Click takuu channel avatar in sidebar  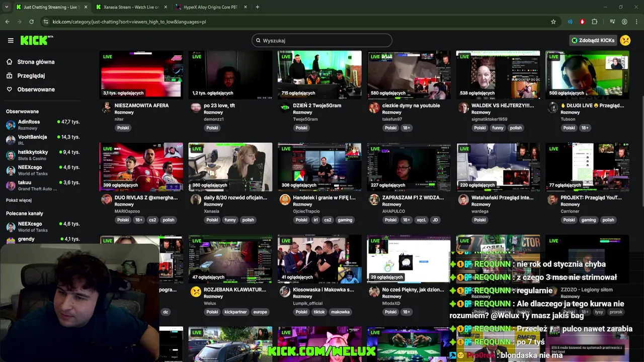(11, 186)
